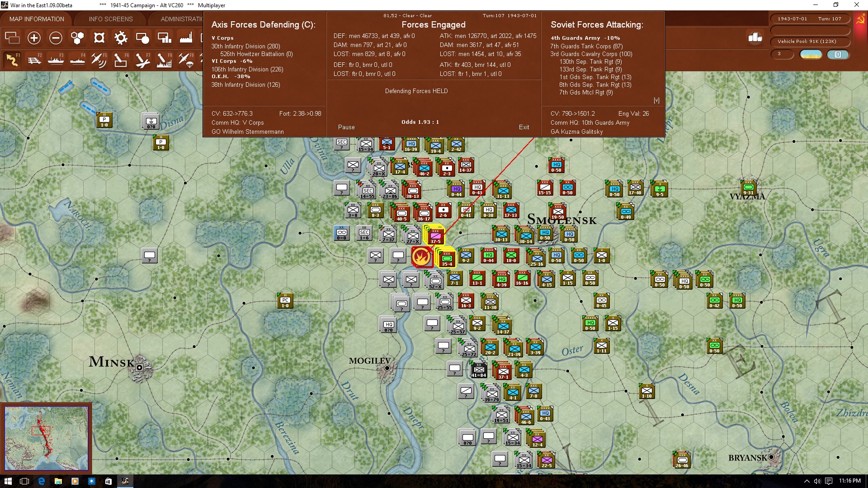Click the Vehicle Pool display

[810, 42]
